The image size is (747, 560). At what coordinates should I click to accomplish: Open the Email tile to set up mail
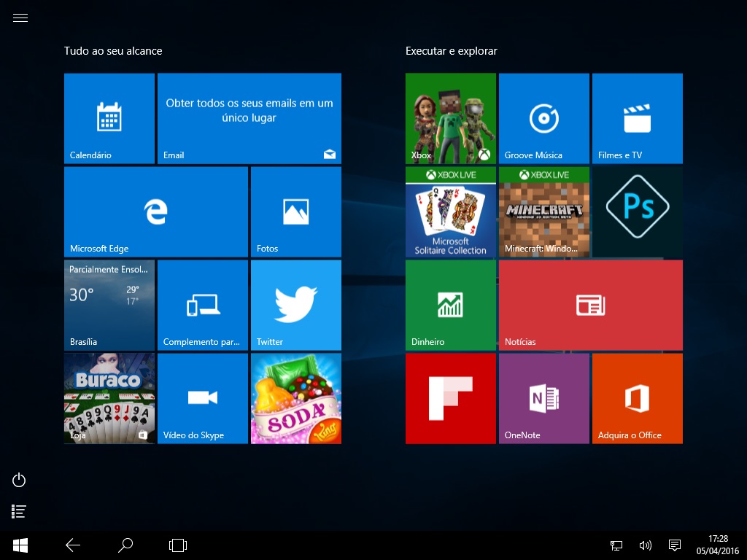coord(249,118)
